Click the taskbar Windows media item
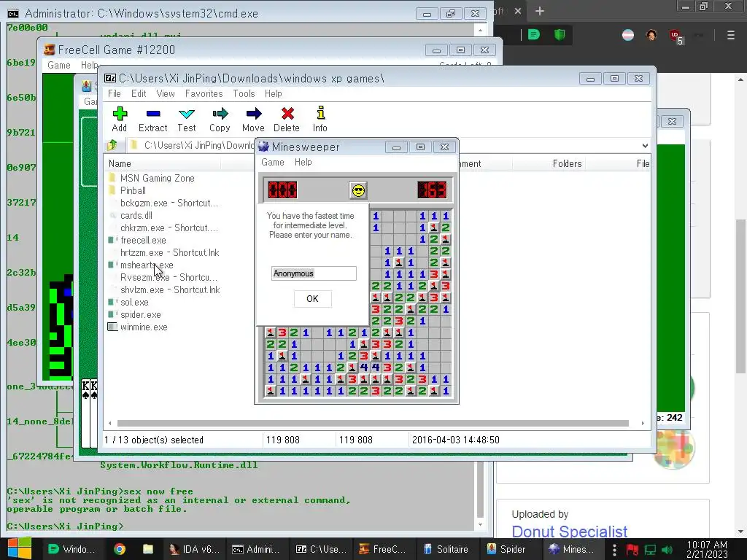This screenshot has width=747, height=560. pyautogui.click(x=72, y=549)
